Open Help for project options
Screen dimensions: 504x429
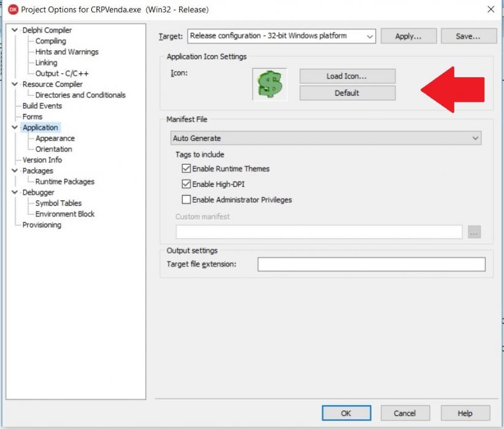(465, 413)
